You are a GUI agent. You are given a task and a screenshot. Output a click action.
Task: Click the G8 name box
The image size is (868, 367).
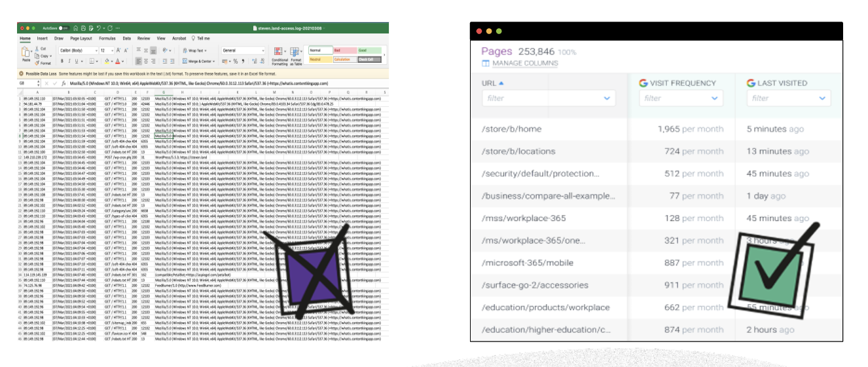click(28, 83)
